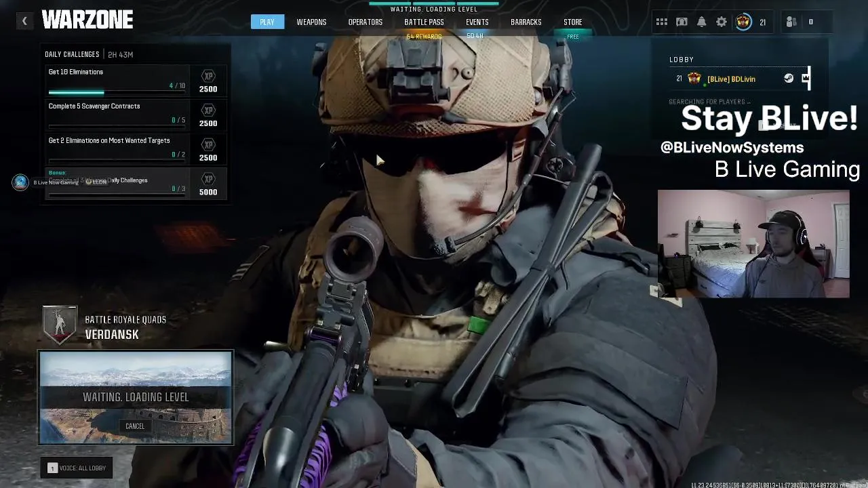Click the Daily Challenges header
868x488 pixels.
[72, 54]
